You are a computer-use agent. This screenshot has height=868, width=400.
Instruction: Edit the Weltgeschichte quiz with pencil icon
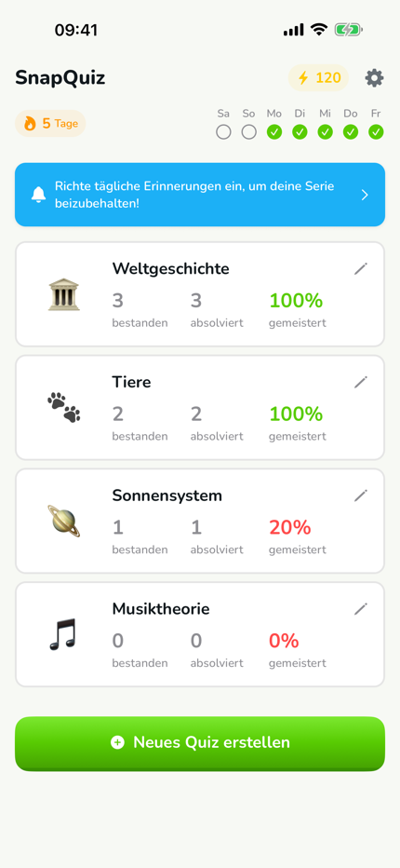pyautogui.click(x=361, y=269)
